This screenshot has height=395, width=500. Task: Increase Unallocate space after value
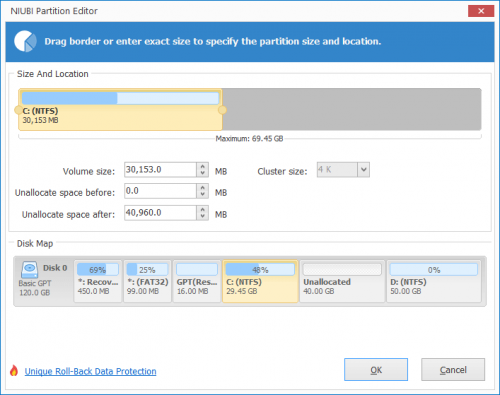pos(202,209)
